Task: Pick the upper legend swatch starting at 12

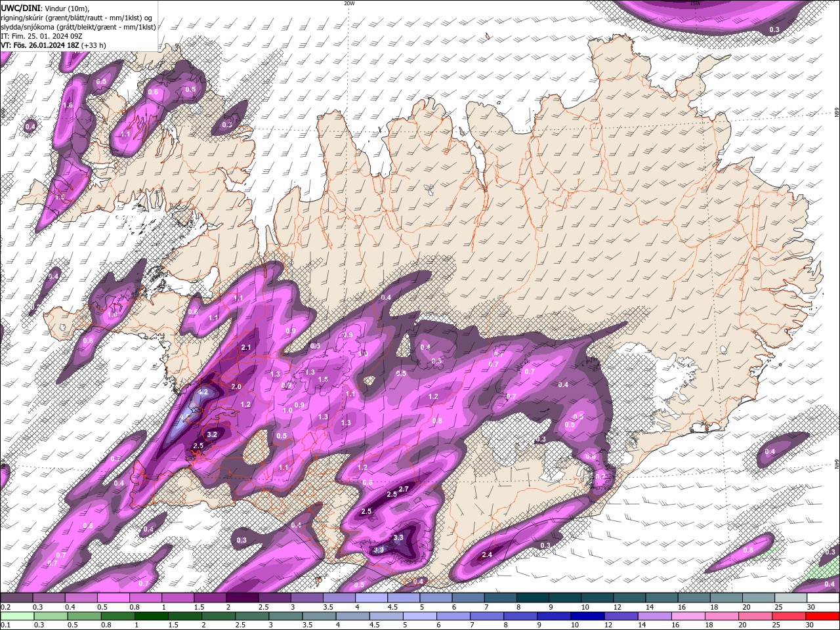Action: pyautogui.click(x=630, y=598)
